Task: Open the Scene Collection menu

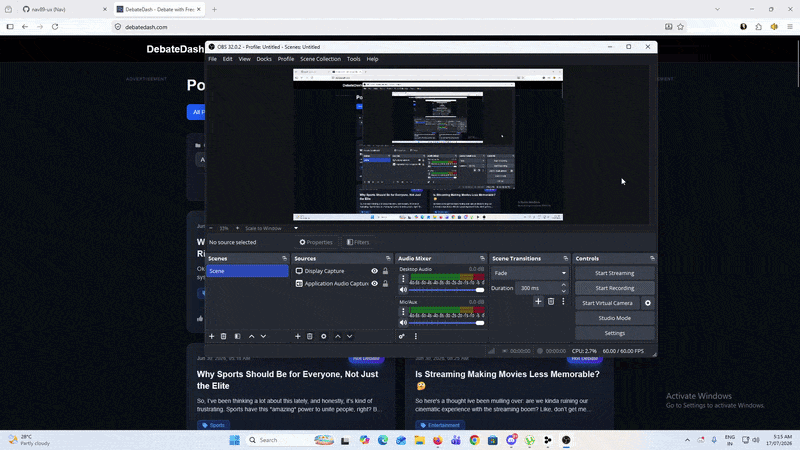Action: click(320, 59)
